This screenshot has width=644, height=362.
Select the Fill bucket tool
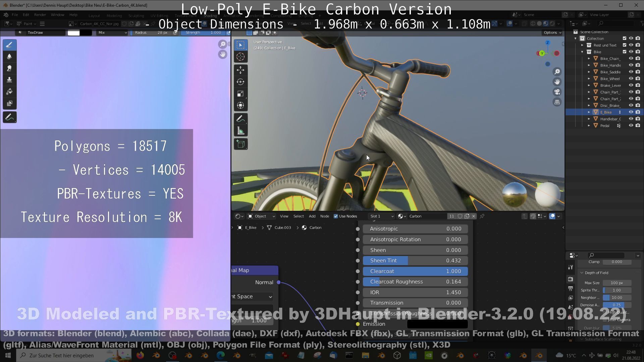pyautogui.click(x=9, y=92)
